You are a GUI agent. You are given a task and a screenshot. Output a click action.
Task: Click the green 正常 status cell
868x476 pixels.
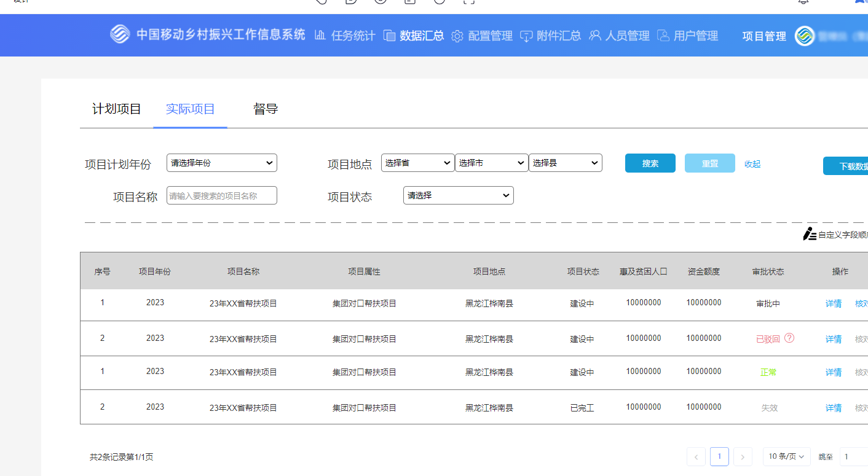tap(768, 372)
